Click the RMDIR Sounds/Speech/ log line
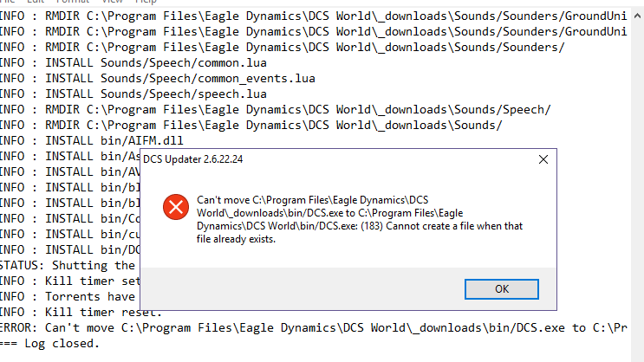644x362 pixels. coord(275,110)
